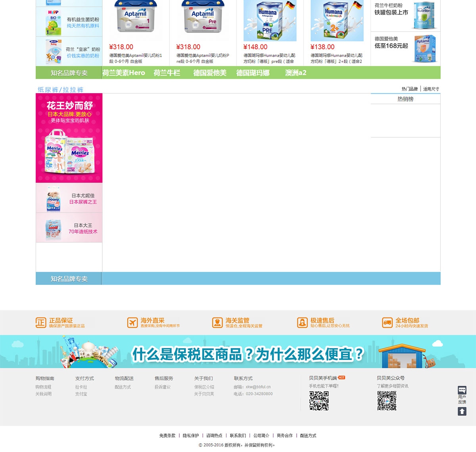Click the 售后服务 footer heading
The image size is (476, 452).
164,378
